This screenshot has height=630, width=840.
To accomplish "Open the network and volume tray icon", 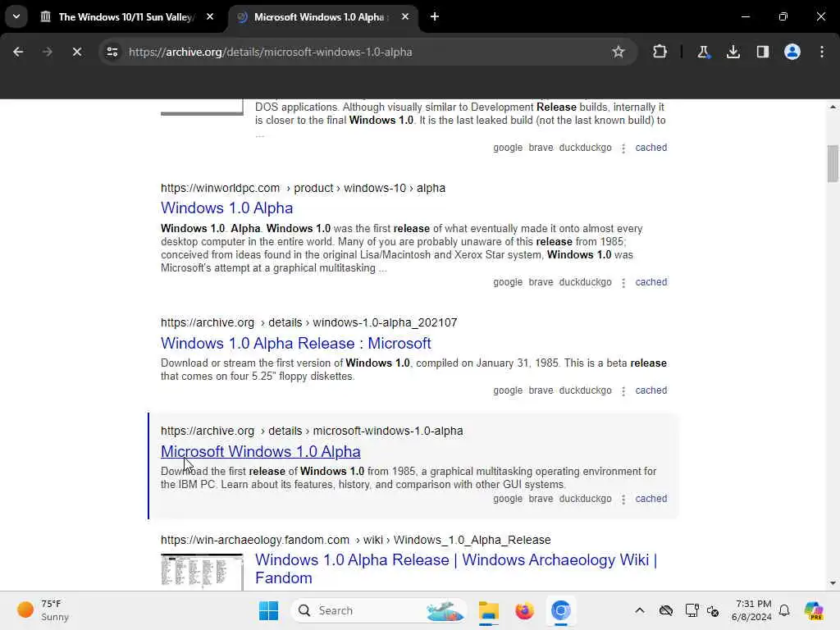I will tap(713, 610).
